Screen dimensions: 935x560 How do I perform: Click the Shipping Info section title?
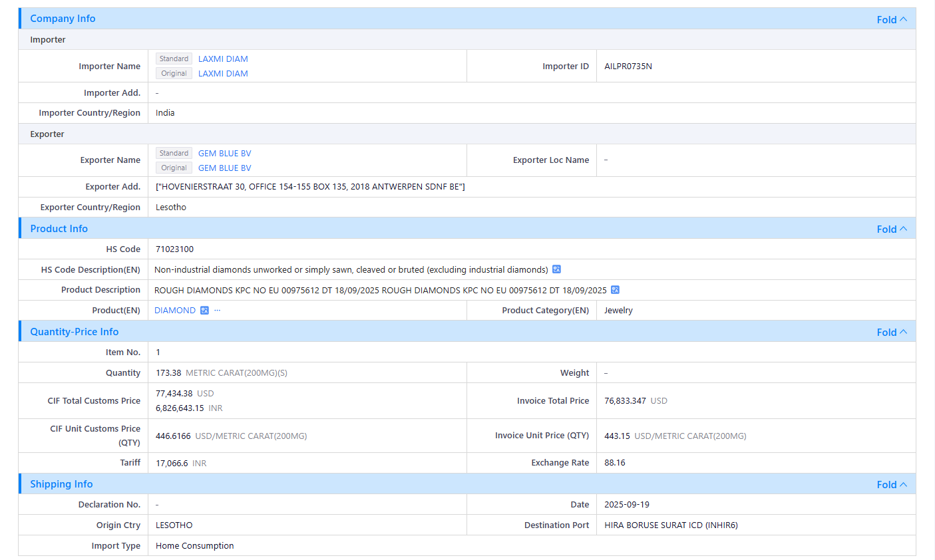[61, 484]
